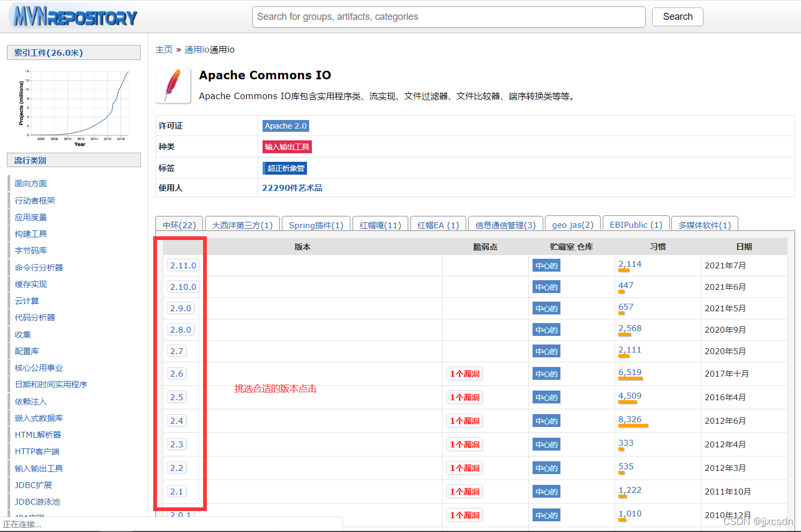Open the 6,519 usages link
Viewport: 801px width, 532px height.
click(630, 372)
